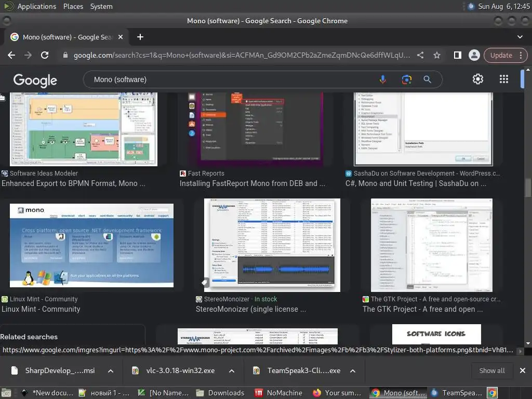The height and width of the screenshot is (399, 532).
Task: Go back to the previous page
Action: 11,55
